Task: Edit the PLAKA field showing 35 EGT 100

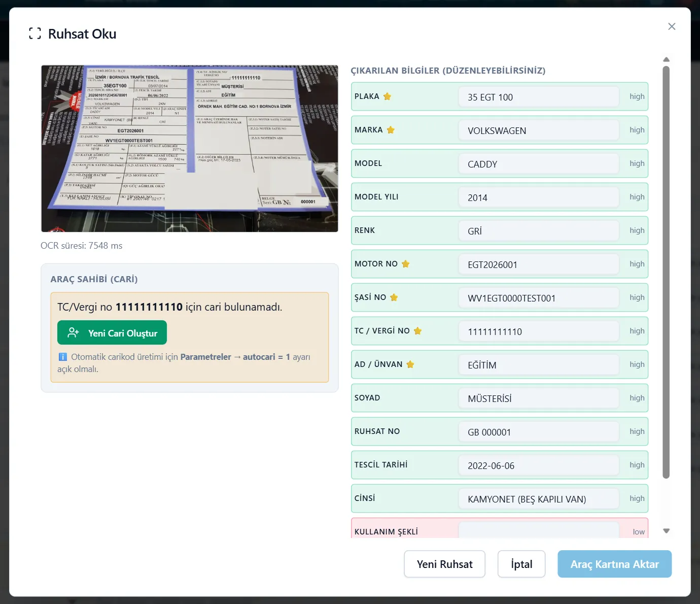Action: point(539,97)
